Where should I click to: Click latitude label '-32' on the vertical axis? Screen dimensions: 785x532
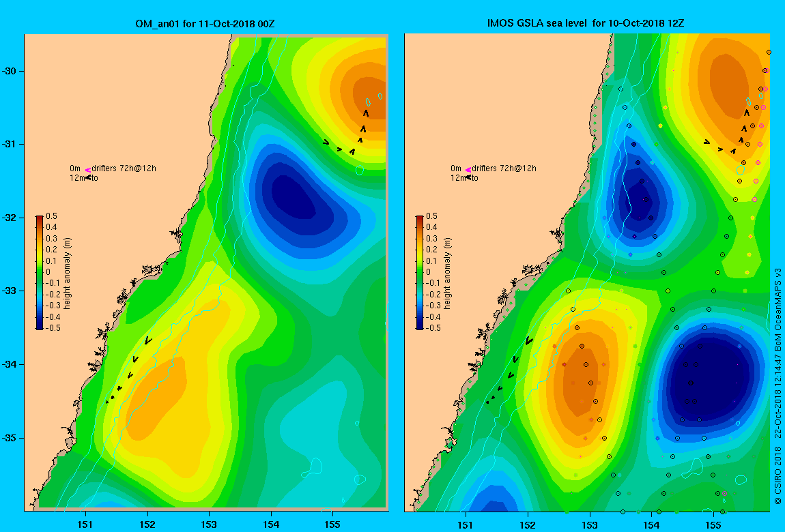point(9,218)
